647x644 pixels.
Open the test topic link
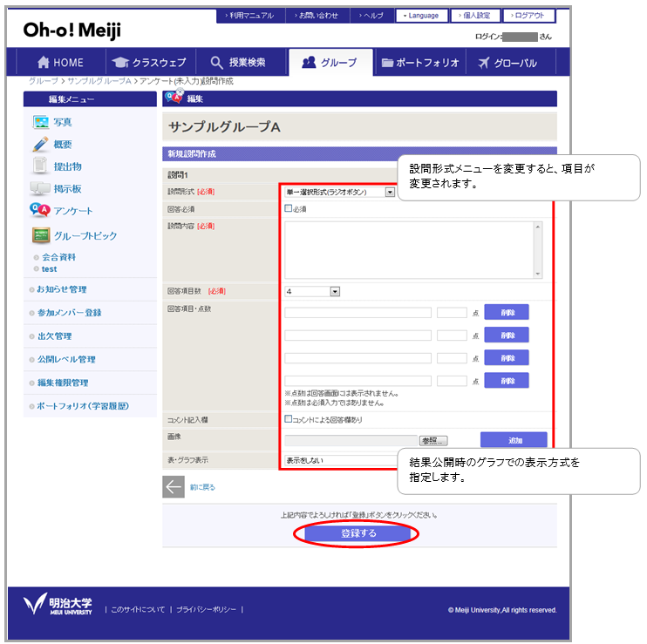click(49, 268)
